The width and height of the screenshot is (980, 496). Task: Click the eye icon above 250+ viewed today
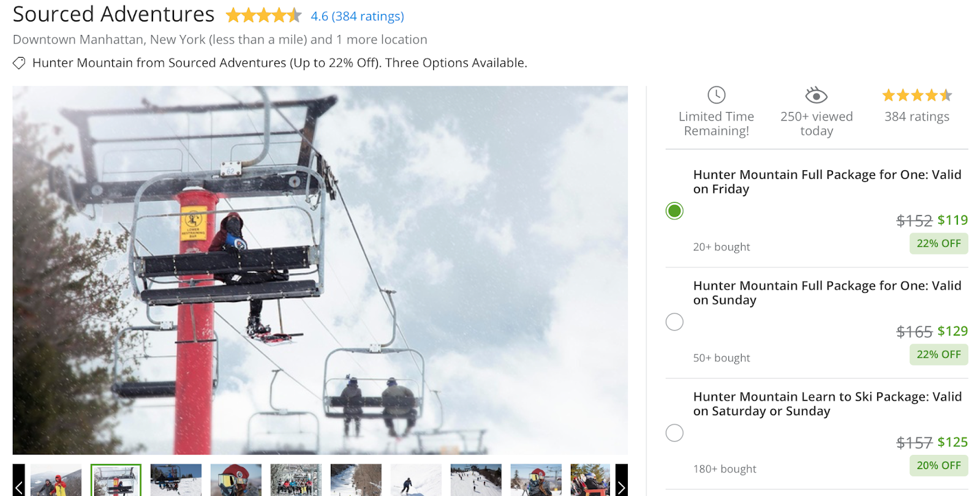[816, 96]
